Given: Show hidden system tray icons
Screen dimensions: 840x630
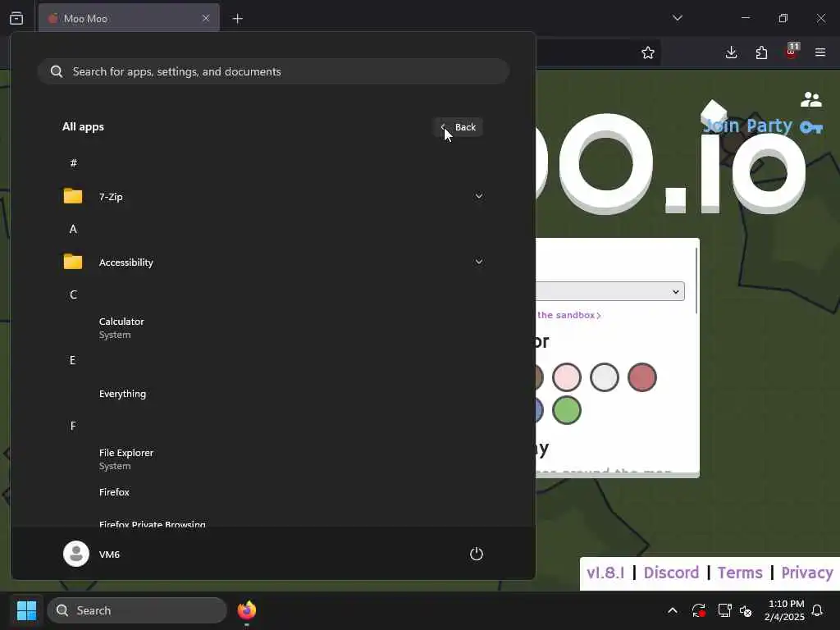Looking at the screenshot, I should (673, 610).
